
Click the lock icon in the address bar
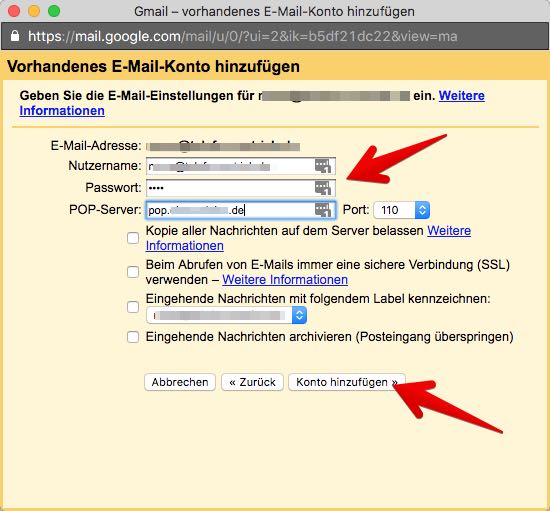tap(15, 36)
